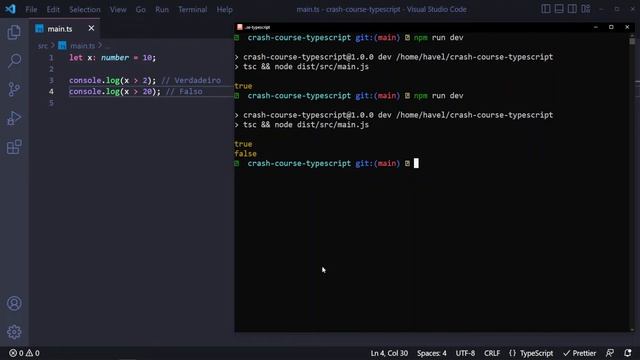Open the Source Control view
This screenshot has width=640, height=360.
(x=14, y=89)
